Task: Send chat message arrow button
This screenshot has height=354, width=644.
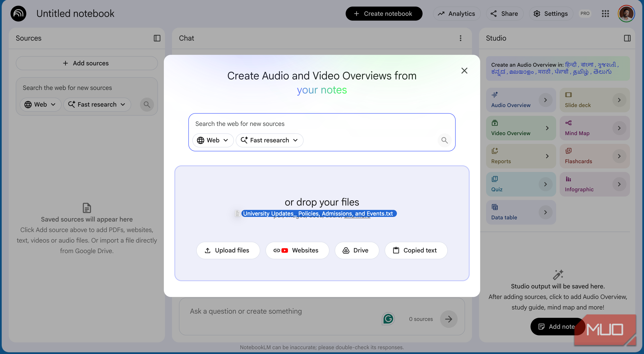Action: coord(449,319)
